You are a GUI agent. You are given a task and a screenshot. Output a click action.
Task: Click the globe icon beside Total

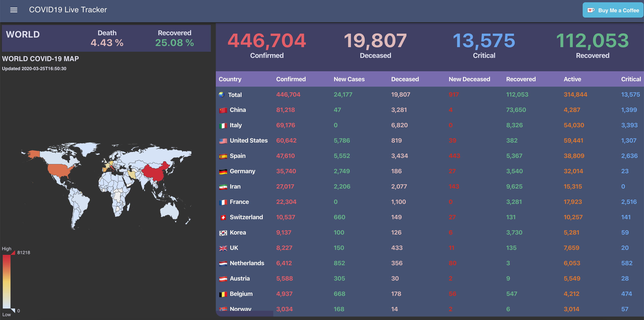point(222,95)
